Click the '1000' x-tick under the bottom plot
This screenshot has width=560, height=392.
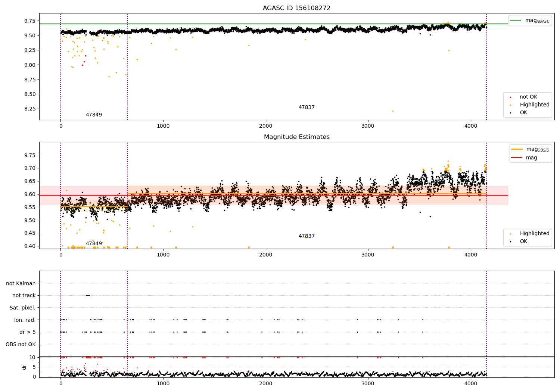click(x=163, y=383)
